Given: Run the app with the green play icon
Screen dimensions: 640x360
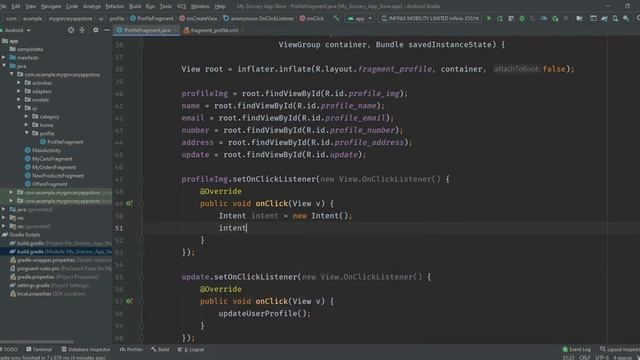Looking at the screenshot, I should click(x=489, y=18).
